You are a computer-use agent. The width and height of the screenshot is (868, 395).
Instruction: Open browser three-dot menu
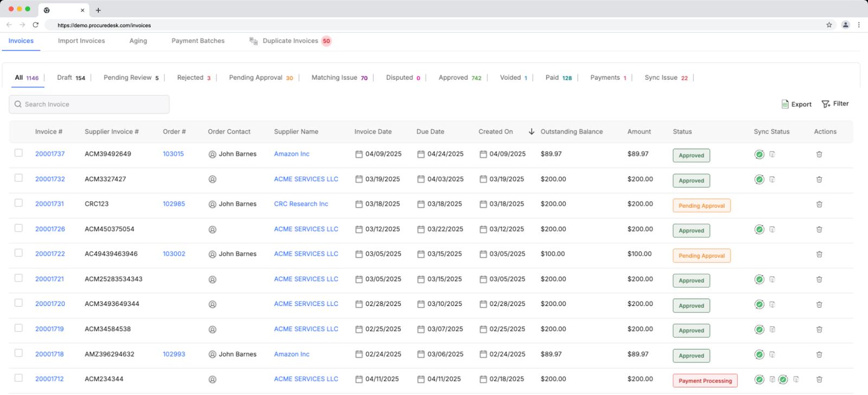[x=859, y=25]
